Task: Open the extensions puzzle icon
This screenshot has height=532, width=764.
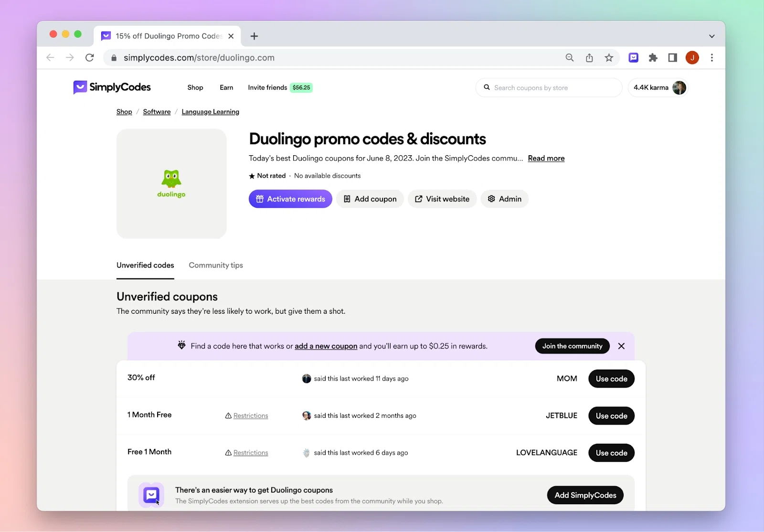Action: tap(653, 58)
